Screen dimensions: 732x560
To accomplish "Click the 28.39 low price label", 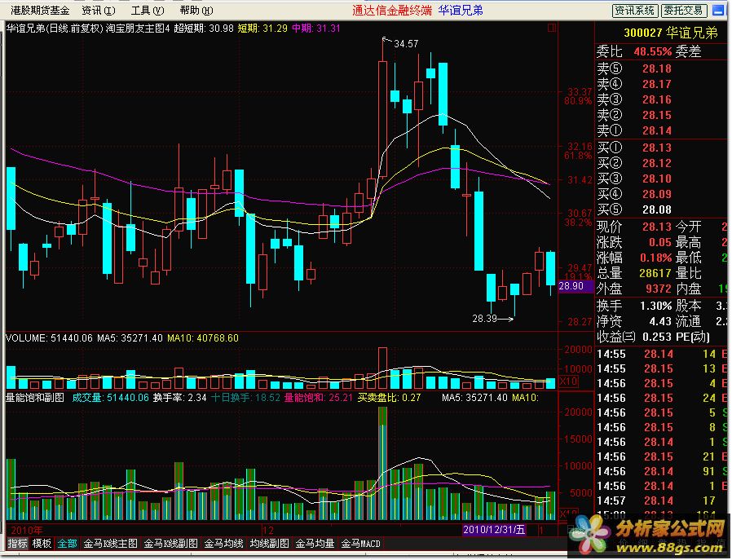I will pyautogui.click(x=484, y=319).
